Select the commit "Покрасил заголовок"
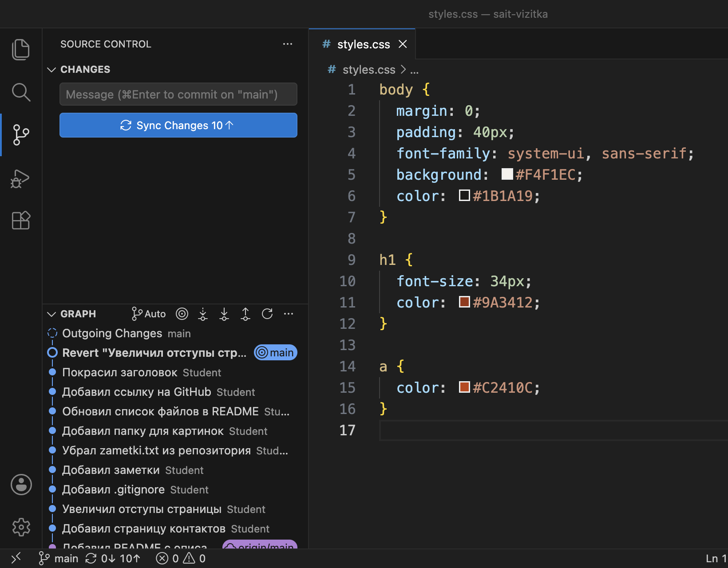Screen dimensions: 728x568 175,372
